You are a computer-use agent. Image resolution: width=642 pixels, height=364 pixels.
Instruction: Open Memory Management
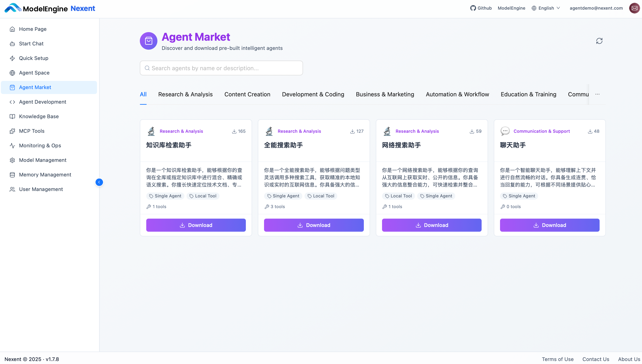[x=45, y=175]
